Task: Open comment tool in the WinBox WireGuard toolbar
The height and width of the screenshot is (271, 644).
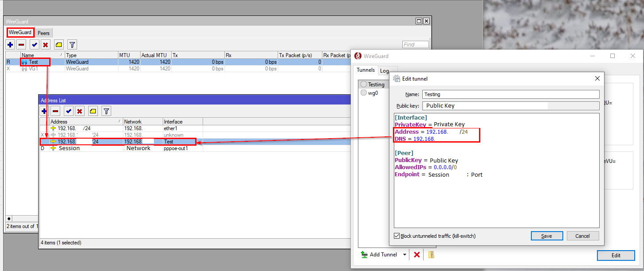Action: click(x=59, y=45)
